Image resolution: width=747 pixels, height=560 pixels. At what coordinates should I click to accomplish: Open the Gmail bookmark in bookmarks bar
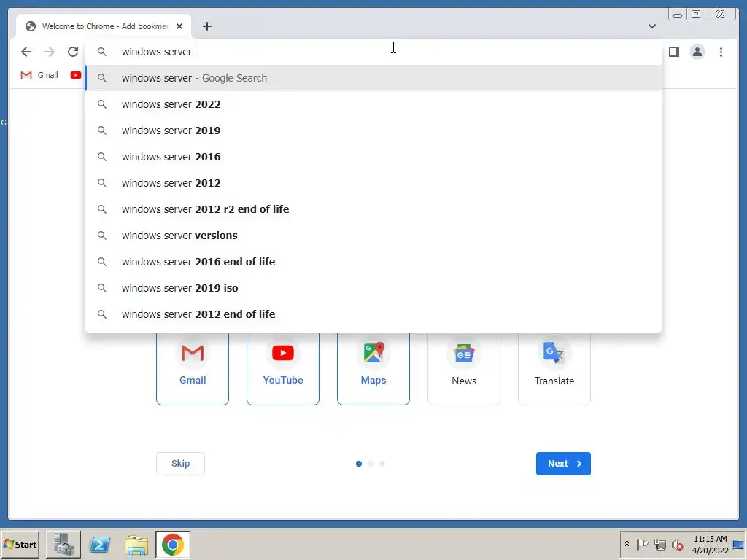click(39, 75)
